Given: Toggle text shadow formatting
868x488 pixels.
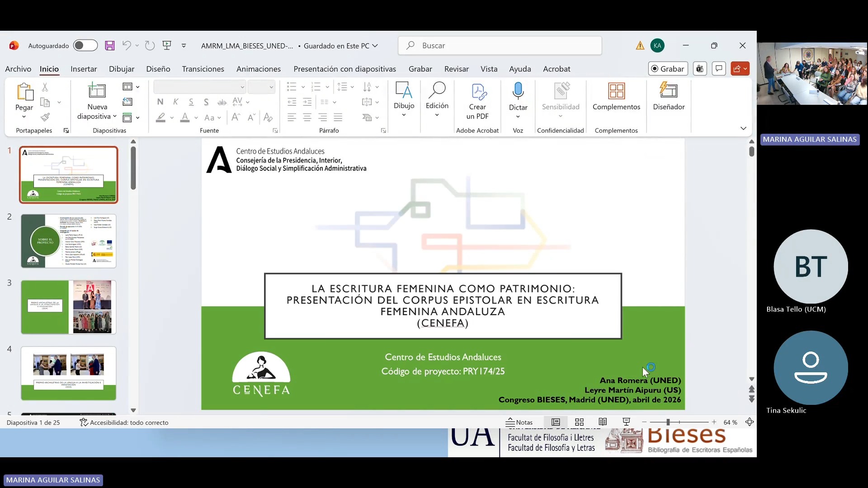Looking at the screenshot, I should (206, 102).
